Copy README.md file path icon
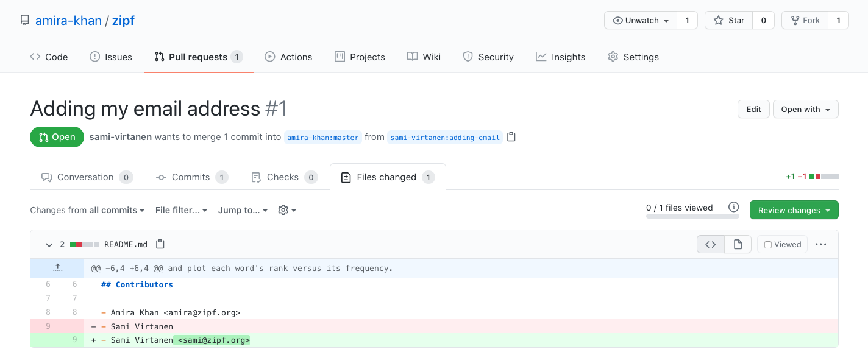This screenshot has height=355, width=868. (x=160, y=244)
